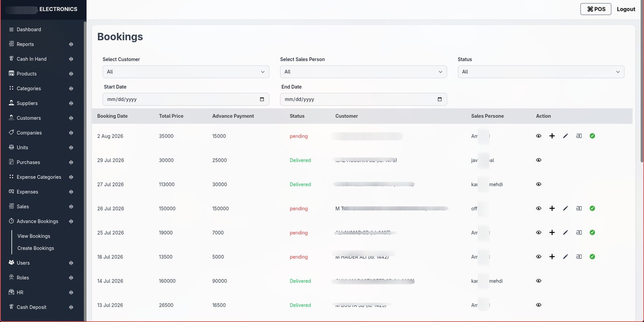Click the pencil icon on 18 Jul 2026 row

[x=566, y=257]
